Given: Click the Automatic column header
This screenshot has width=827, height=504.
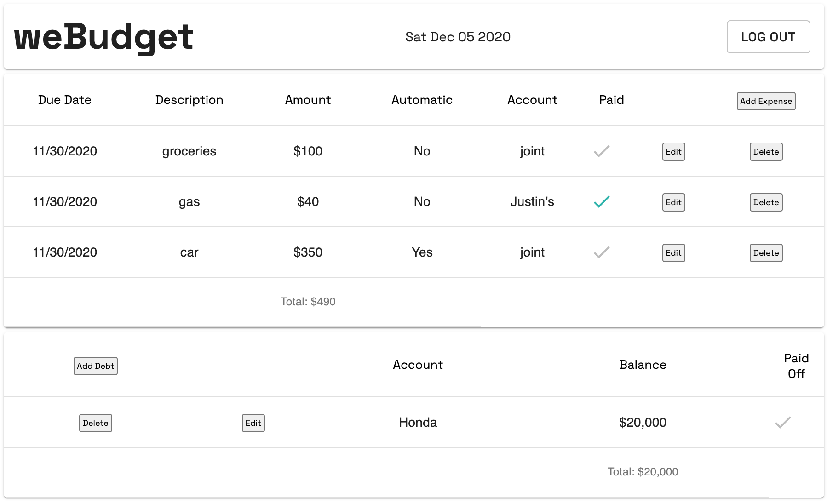Looking at the screenshot, I should pyautogui.click(x=422, y=100).
